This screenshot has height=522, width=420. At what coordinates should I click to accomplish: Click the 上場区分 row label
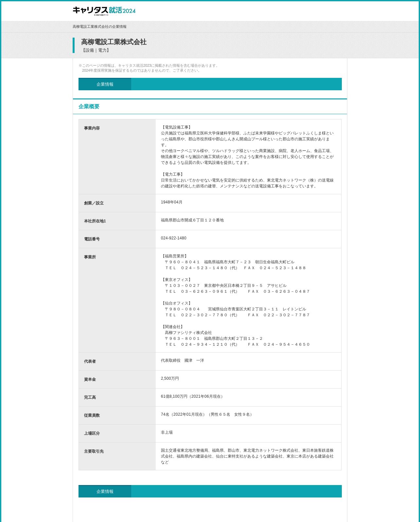[x=92, y=433]
